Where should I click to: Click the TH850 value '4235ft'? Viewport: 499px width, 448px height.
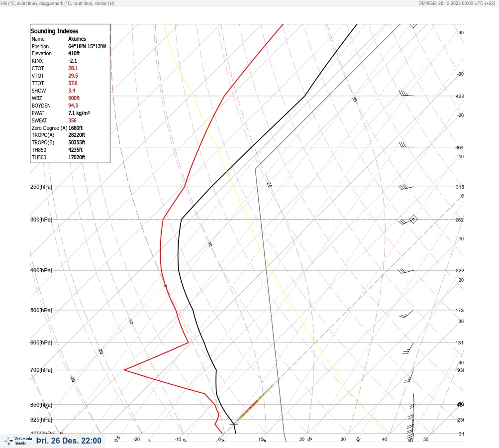[x=76, y=150]
